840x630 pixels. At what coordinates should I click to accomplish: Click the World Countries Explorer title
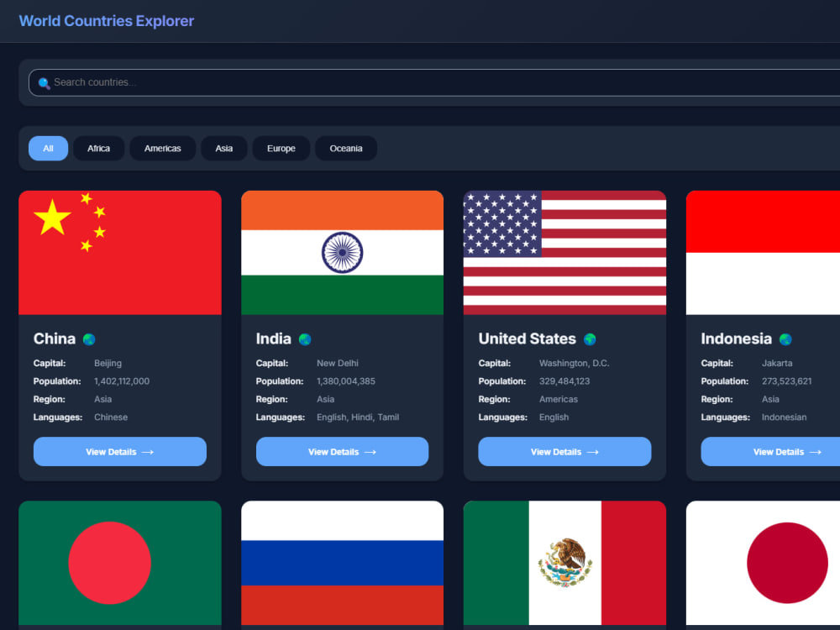107,21
